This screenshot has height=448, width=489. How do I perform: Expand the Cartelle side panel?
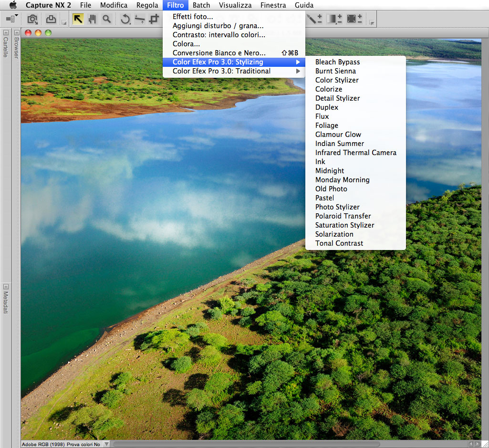[6, 32]
